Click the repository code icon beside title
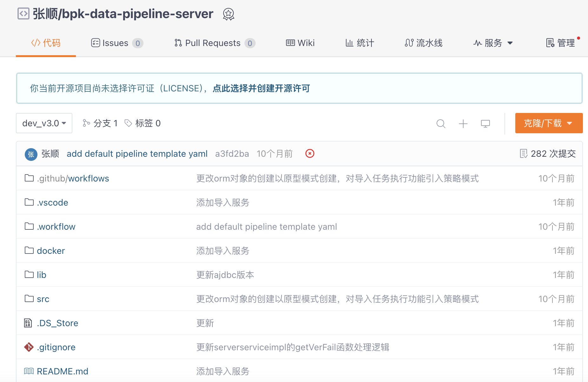This screenshot has width=588, height=382. pyautogui.click(x=23, y=14)
